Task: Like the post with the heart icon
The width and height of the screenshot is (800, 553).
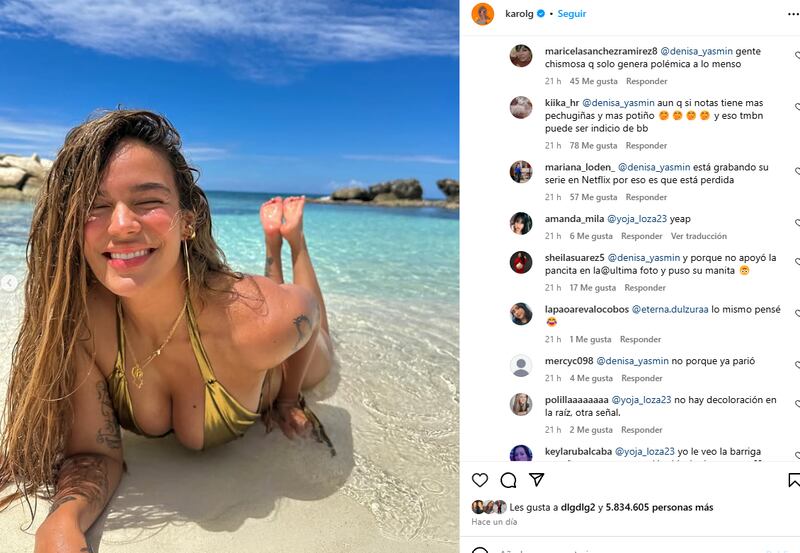Action: (x=480, y=480)
